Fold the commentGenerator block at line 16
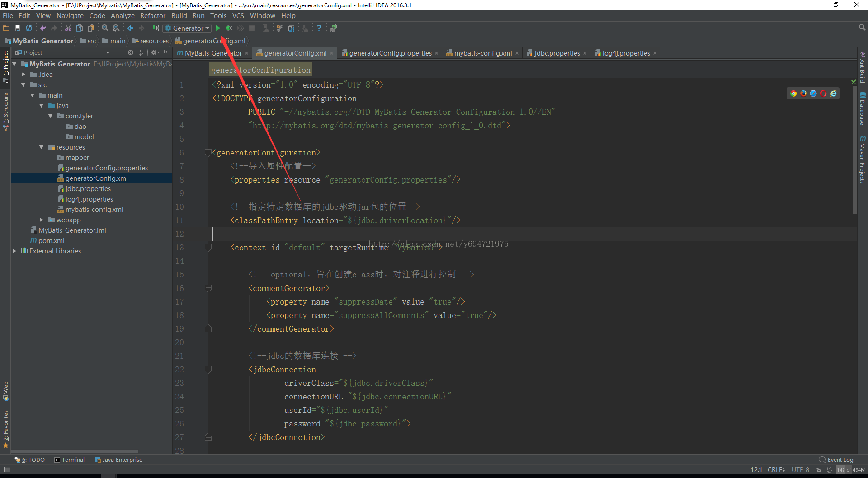The image size is (868, 478). point(208,288)
